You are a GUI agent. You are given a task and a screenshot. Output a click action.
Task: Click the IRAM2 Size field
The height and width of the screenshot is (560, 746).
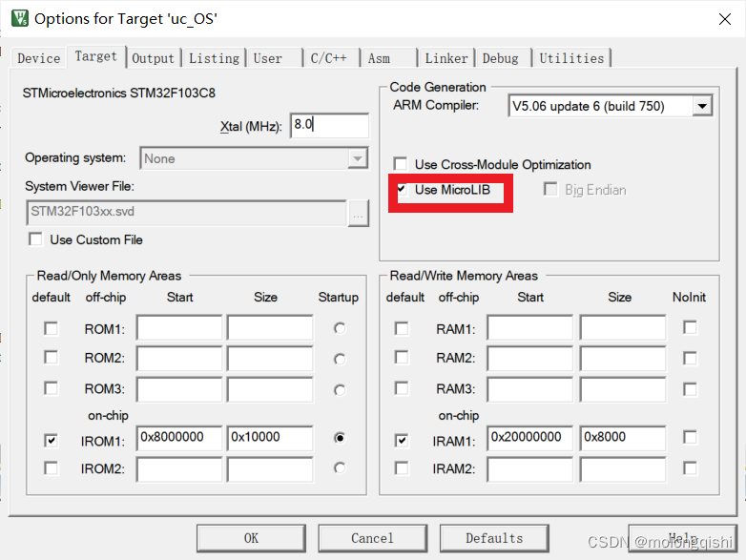point(623,469)
